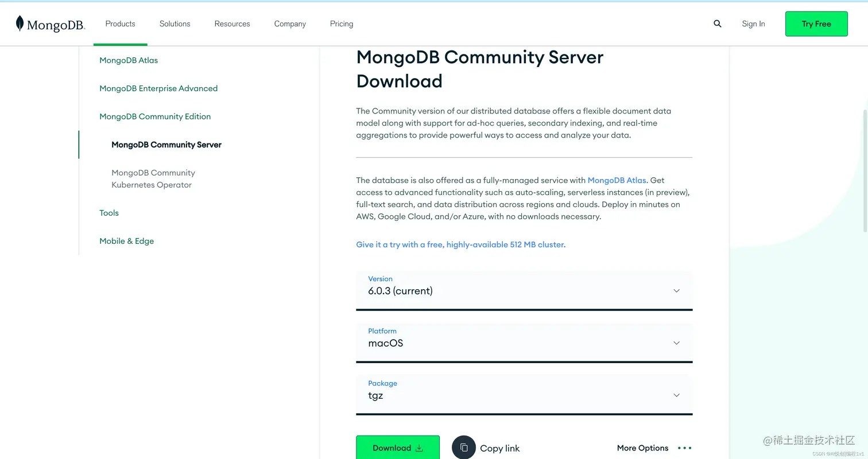
Task: Click the More Options text
Action: coord(642,448)
